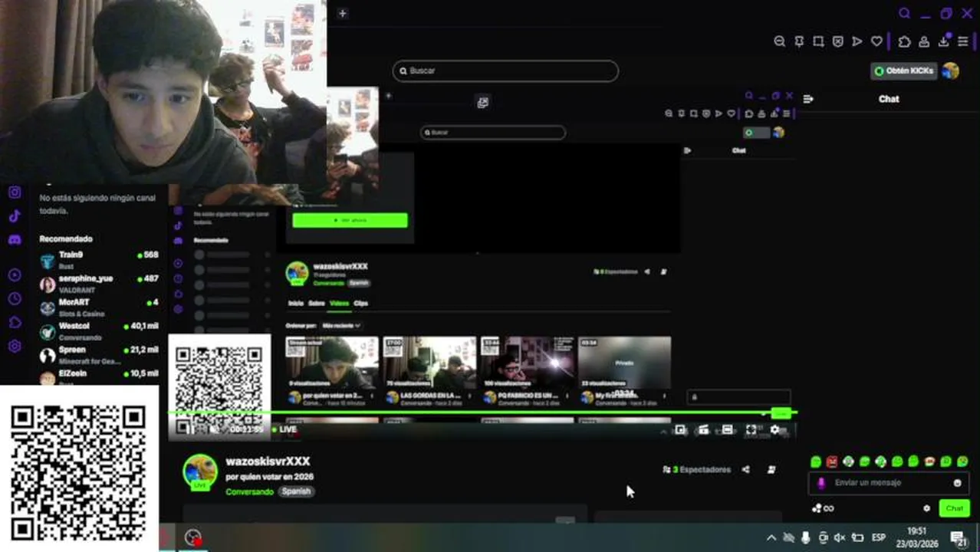Open the browser account profile icon
The image size is (980, 552).
924,41
